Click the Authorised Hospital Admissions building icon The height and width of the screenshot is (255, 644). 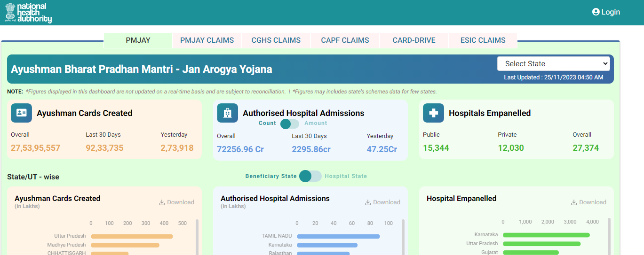click(x=227, y=113)
